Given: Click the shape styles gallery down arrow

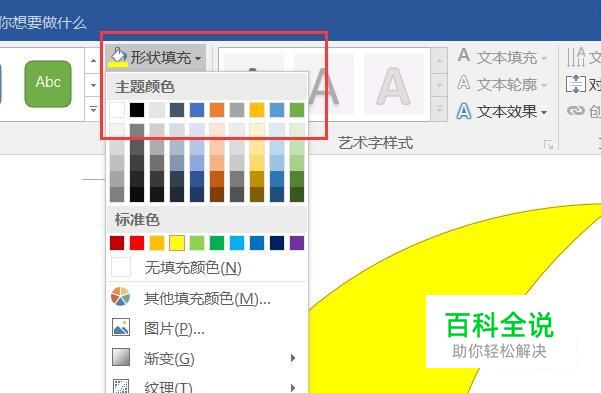Looking at the screenshot, I should coord(93,85).
